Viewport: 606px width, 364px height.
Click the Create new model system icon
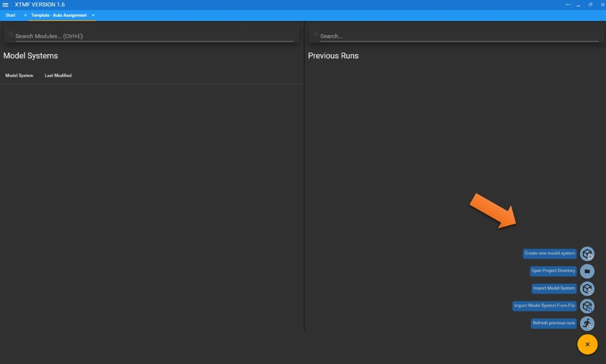click(x=587, y=254)
